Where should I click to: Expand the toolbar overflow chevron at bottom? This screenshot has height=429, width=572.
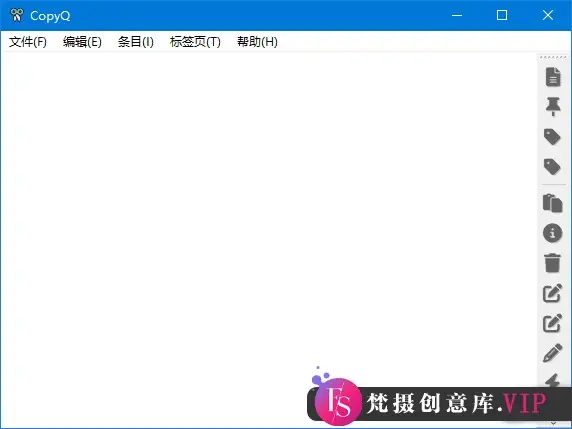pyautogui.click(x=553, y=423)
